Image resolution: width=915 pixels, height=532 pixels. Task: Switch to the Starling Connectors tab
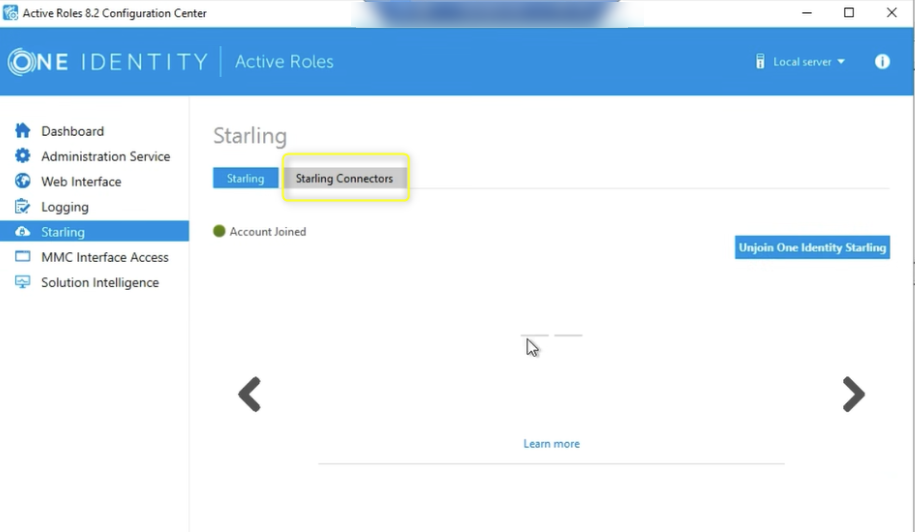344,178
